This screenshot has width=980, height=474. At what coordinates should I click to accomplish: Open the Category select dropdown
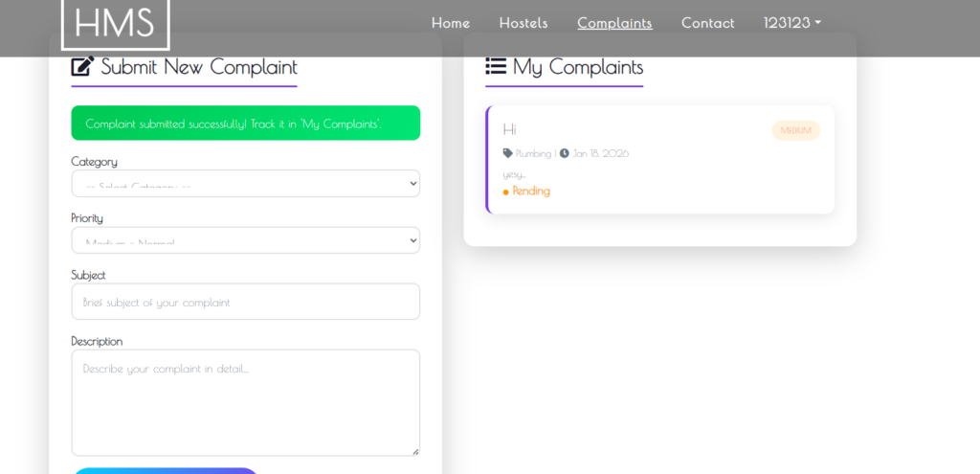point(246,184)
